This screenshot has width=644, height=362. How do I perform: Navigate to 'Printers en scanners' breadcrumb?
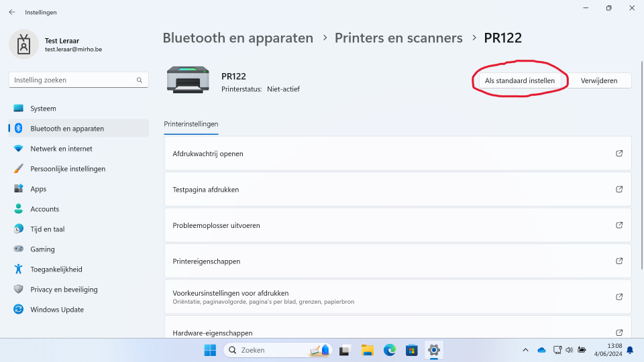[x=398, y=38]
